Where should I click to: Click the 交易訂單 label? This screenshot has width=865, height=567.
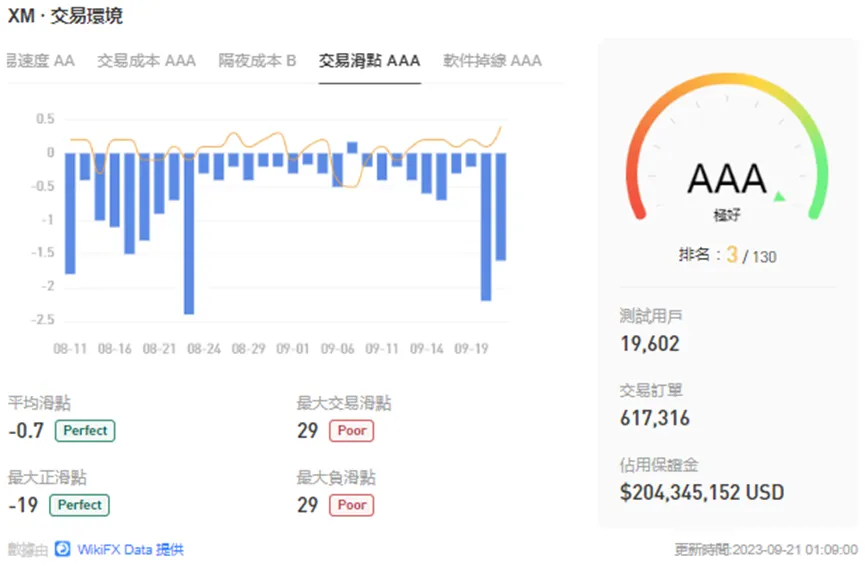(652, 391)
